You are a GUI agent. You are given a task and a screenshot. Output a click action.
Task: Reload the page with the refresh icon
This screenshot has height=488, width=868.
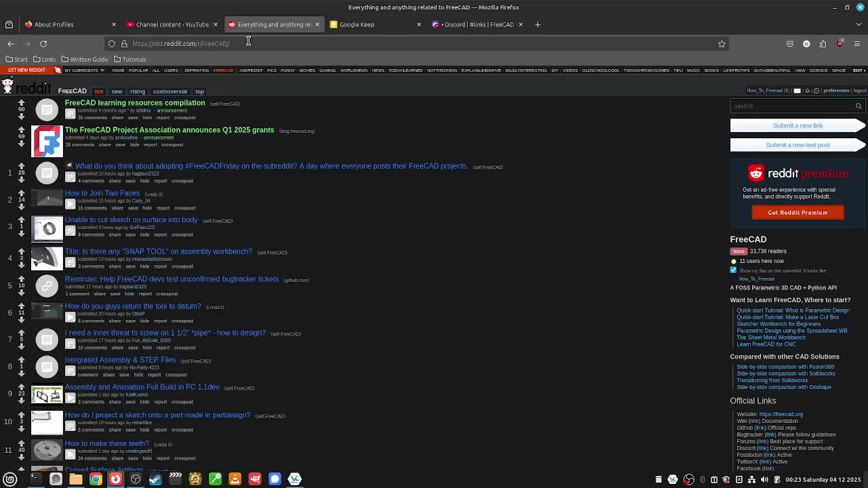click(43, 43)
